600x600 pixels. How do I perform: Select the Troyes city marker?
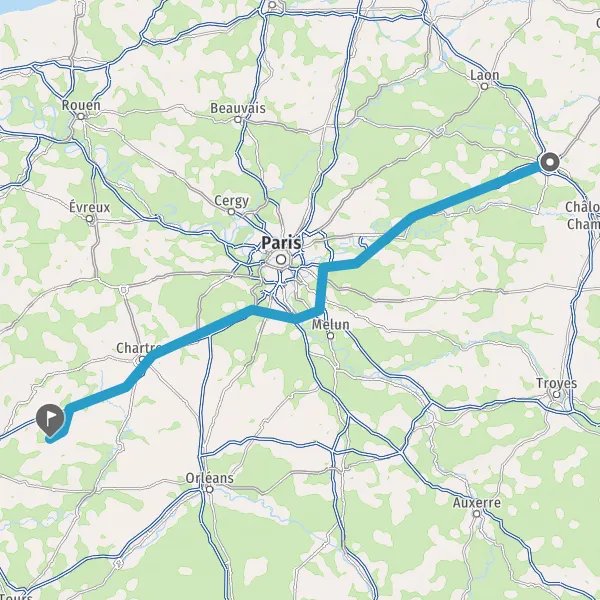(556, 394)
